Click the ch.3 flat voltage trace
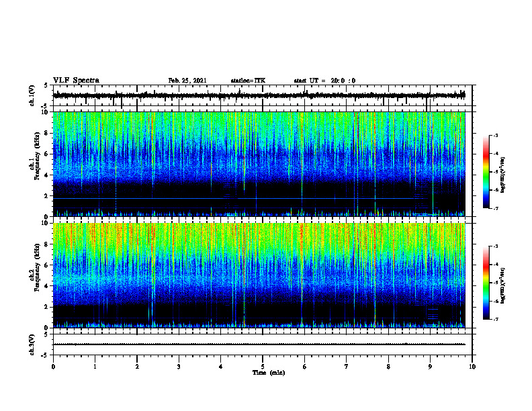The width and height of the screenshot is (532, 411). coord(259,345)
